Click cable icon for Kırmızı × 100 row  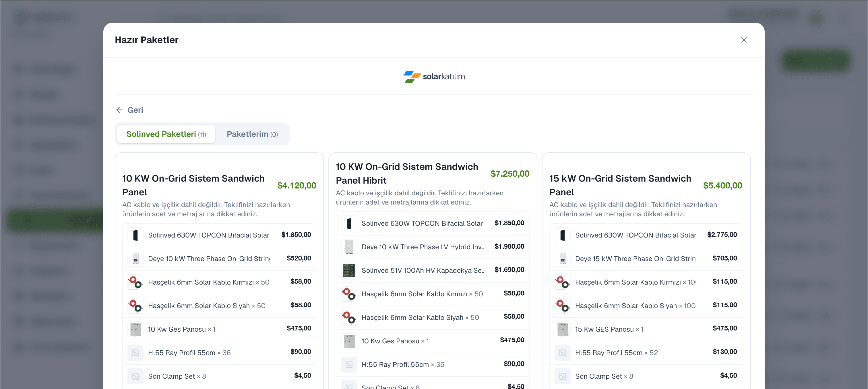[x=562, y=282]
